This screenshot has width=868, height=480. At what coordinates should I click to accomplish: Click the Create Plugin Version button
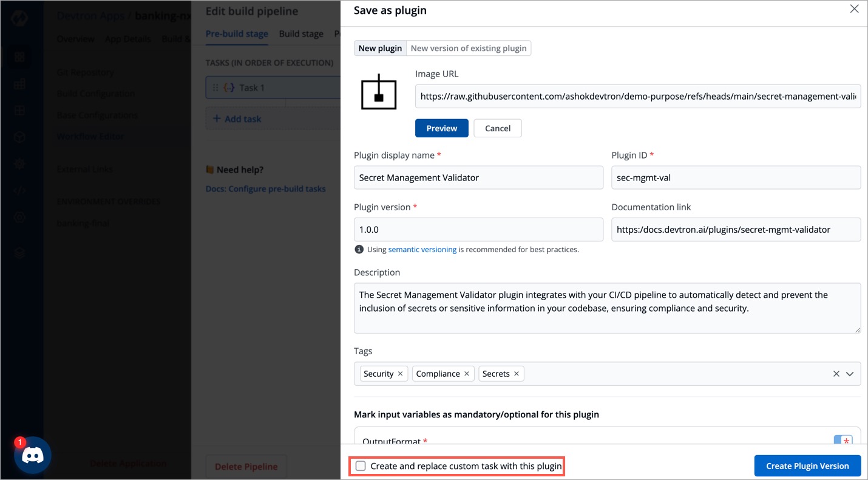pos(807,465)
